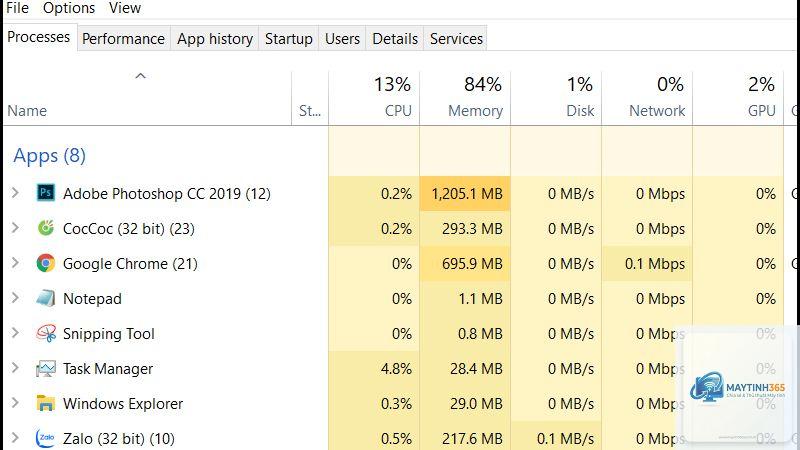Screen dimensions: 800x450
Task: Select the CocCoc (32 bit) (23) row
Action: [400, 229]
